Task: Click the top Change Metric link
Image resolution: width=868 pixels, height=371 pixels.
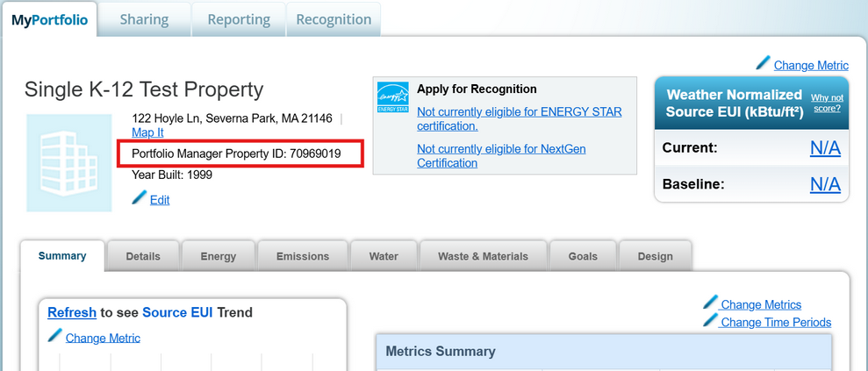Action: pos(811,66)
